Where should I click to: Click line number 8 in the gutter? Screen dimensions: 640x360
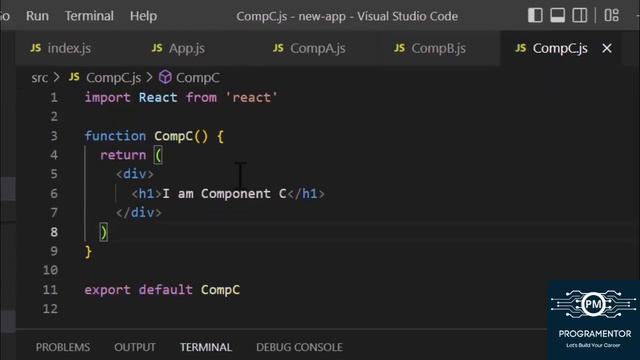(54, 232)
